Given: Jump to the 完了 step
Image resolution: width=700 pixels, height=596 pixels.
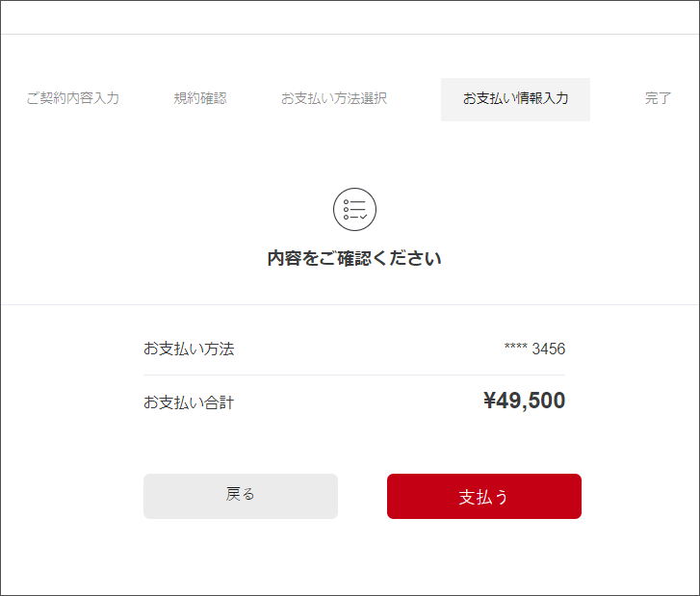Looking at the screenshot, I should 658,98.
